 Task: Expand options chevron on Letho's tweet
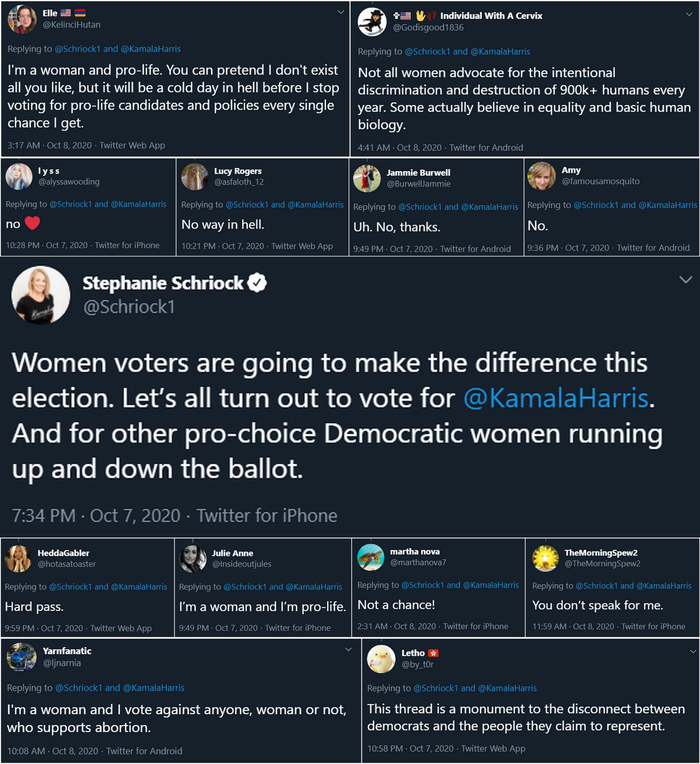coord(693,651)
